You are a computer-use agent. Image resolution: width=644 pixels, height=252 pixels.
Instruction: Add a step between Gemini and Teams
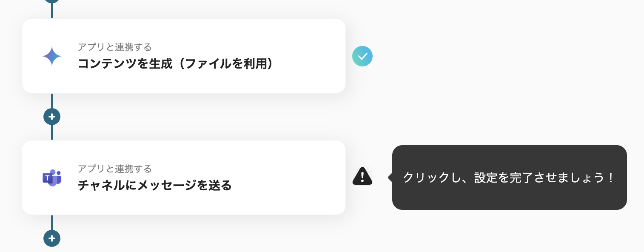52,117
